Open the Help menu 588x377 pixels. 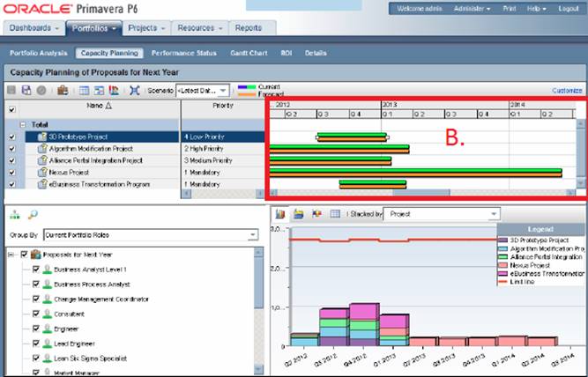tap(536, 9)
